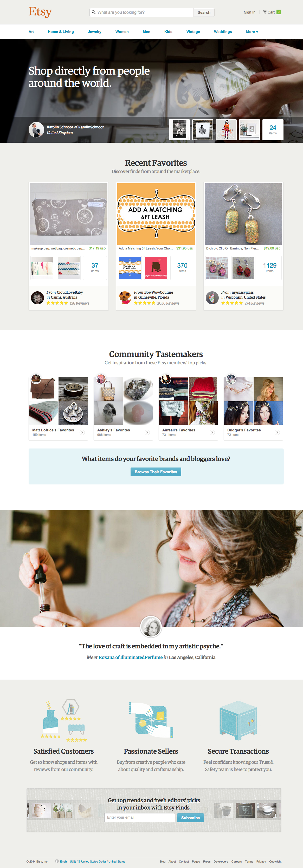303x868 pixels.
Task: Open Ashley's Favorites arrow button
Action: point(147,432)
